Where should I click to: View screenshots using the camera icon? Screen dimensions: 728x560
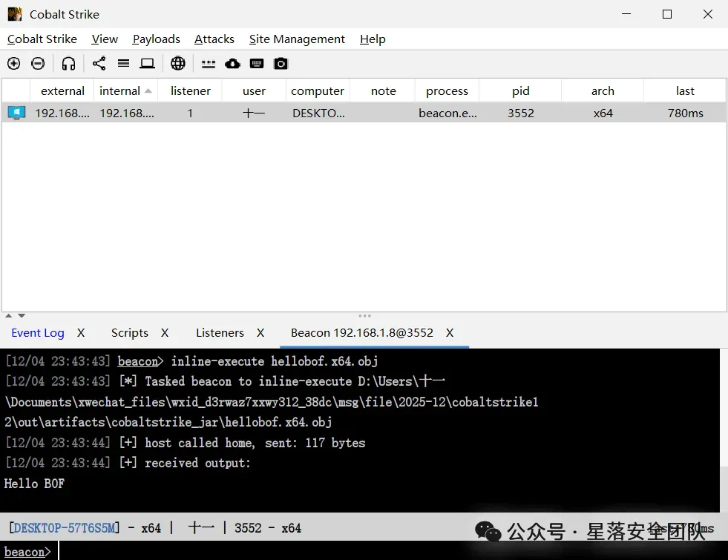click(x=281, y=64)
